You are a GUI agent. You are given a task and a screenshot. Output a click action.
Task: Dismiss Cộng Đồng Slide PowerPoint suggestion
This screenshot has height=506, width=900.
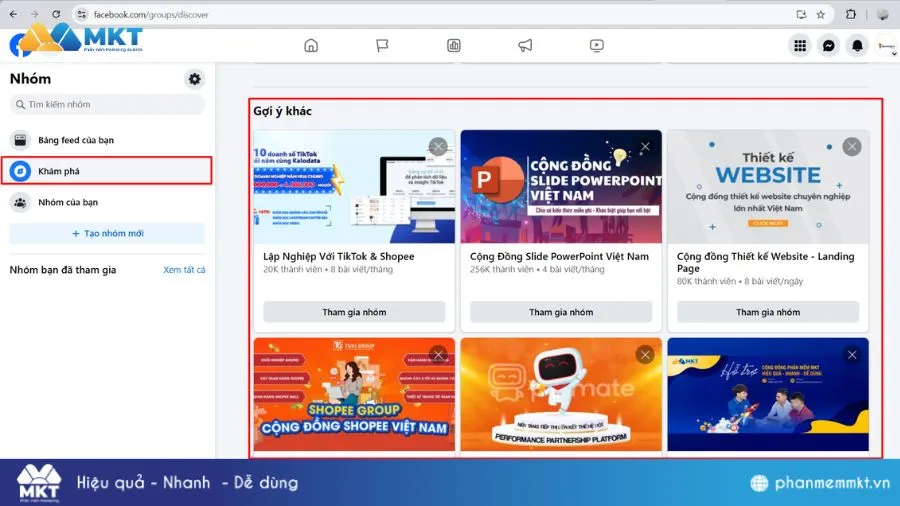pos(645,146)
